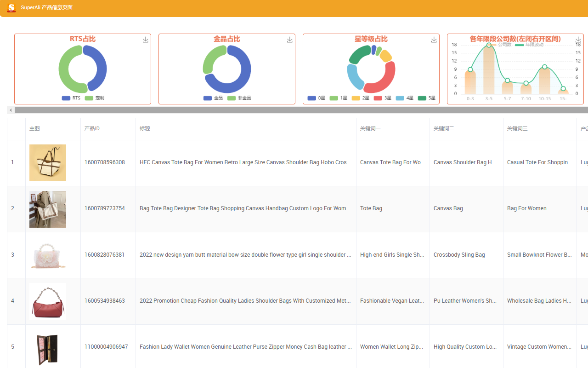Image resolution: width=588 pixels, height=368 pixels.
Task: Download the RTS占比 chart
Action: [146, 40]
